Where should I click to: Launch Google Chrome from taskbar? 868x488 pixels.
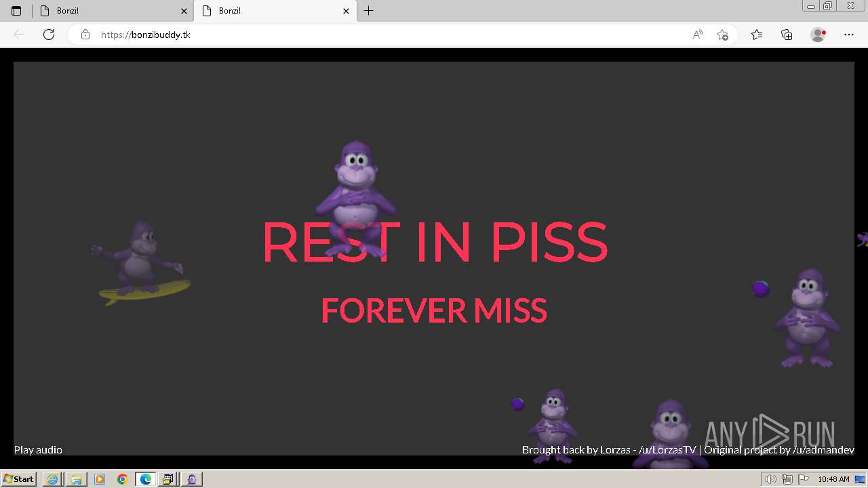click(x=123, y=479)
